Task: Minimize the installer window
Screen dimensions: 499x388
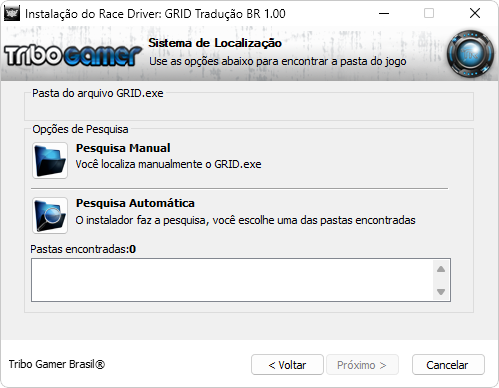Action: pyautogui.click(x=384, y=14)
